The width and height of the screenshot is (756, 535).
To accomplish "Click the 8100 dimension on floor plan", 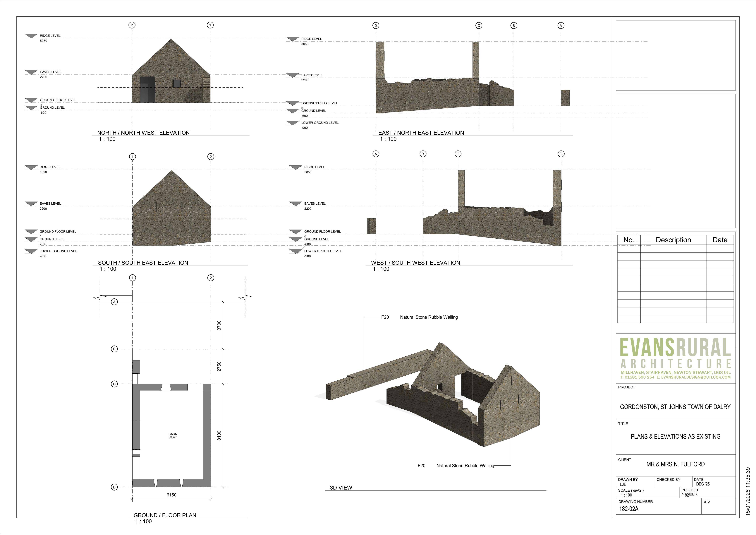I will point(219,435).
